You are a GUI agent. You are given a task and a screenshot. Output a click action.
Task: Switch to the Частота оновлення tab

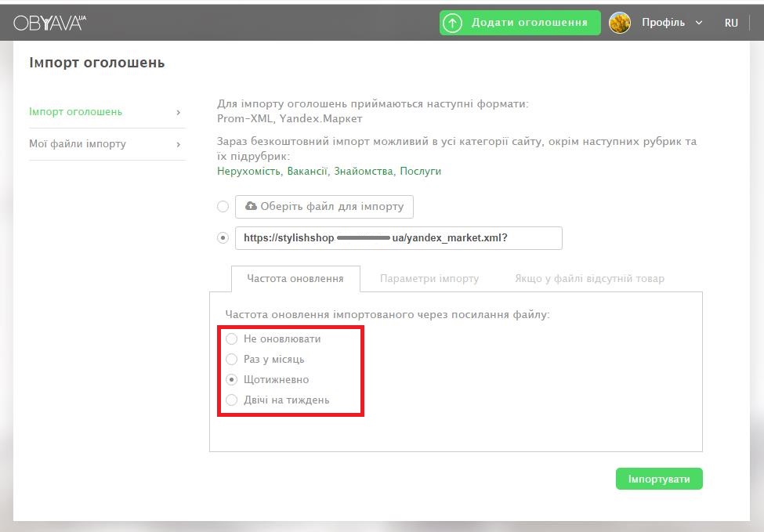[x=295, y=279]
